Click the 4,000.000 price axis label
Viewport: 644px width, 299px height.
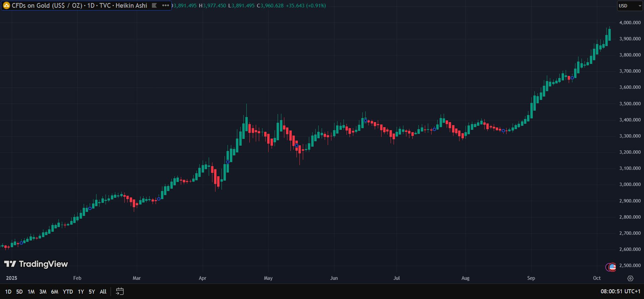coord(630,23)
